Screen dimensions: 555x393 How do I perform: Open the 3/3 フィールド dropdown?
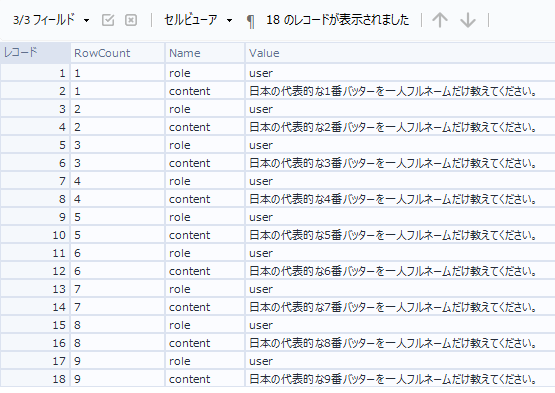51,20
